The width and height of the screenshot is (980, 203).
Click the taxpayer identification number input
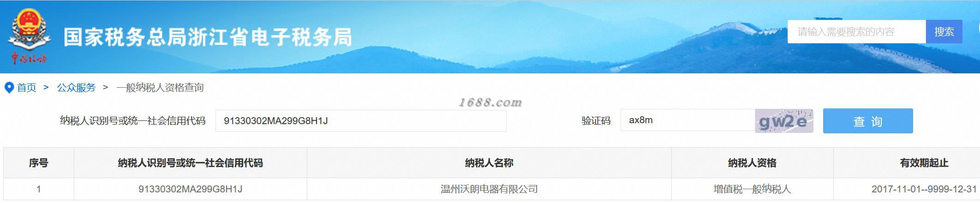[361, 121]
